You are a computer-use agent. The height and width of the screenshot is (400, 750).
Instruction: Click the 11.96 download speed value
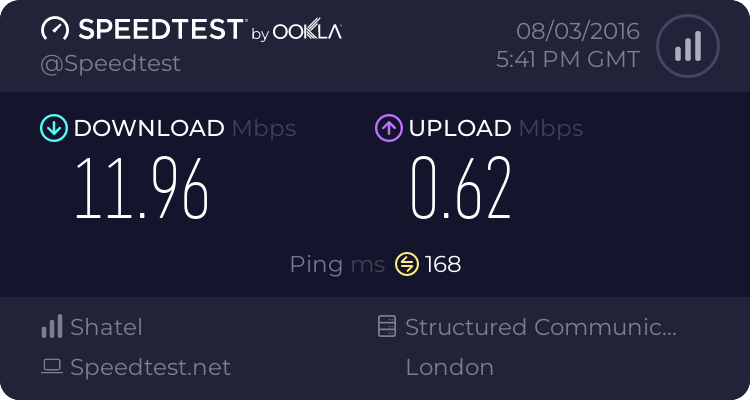[142, 188]
